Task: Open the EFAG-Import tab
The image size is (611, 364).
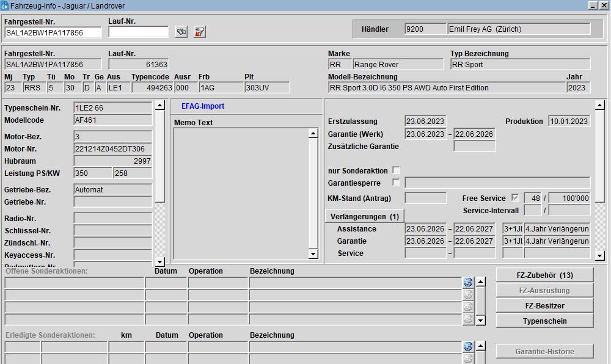Action: coord(203,106)
